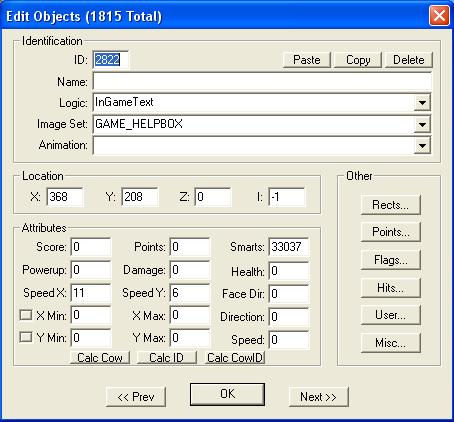The width and height of the screenshot is (454, 422).
Task: Click into the Name text field
Action: coord(262,81)
